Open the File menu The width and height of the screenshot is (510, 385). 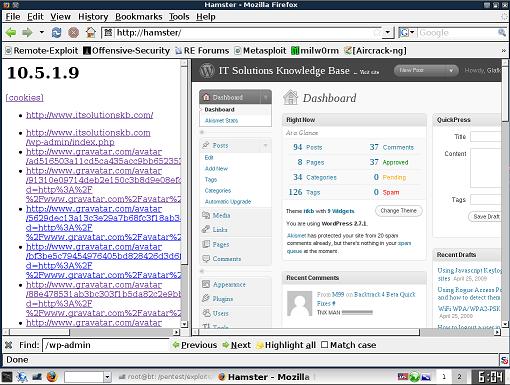coord(13,17)
